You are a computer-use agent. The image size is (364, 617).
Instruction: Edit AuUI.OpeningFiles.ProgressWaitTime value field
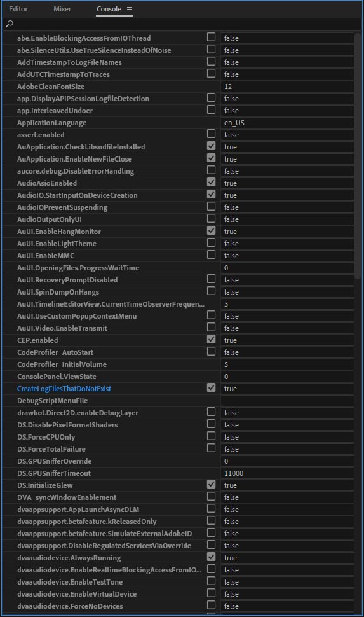pos(287,268)
